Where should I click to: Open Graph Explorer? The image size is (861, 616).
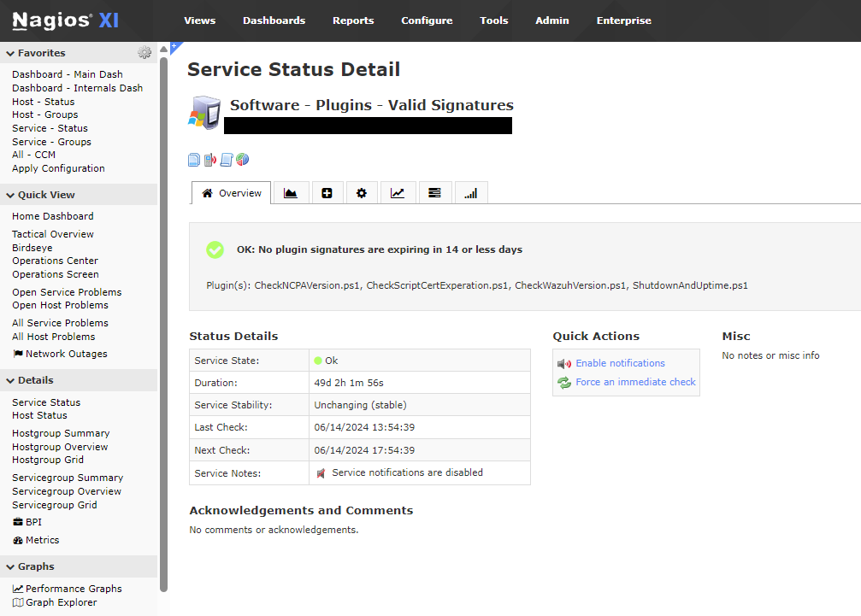[x=55, y=602]
